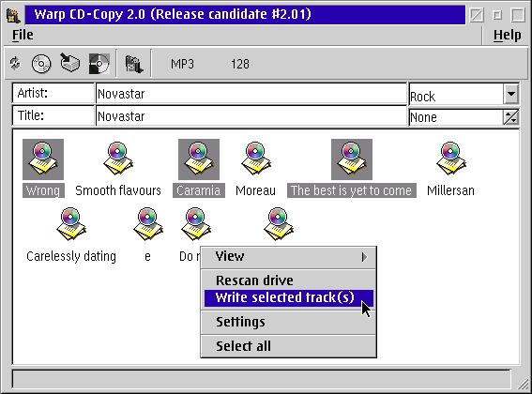This screenshot has height=394, width=532.
Task: Click the folder icon beside MP3
Action: click(134, 64)
